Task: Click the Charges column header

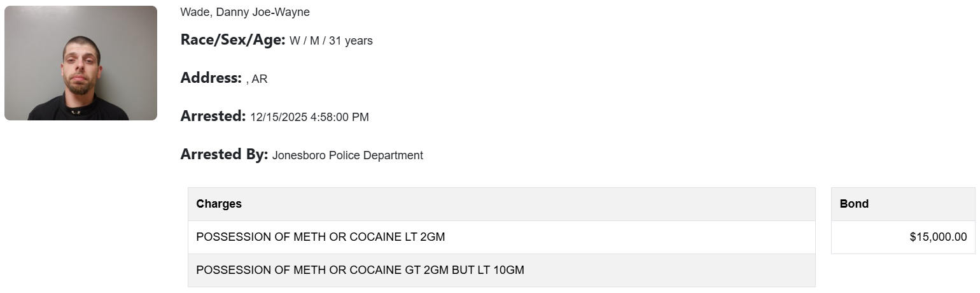Action: [219, 204]
